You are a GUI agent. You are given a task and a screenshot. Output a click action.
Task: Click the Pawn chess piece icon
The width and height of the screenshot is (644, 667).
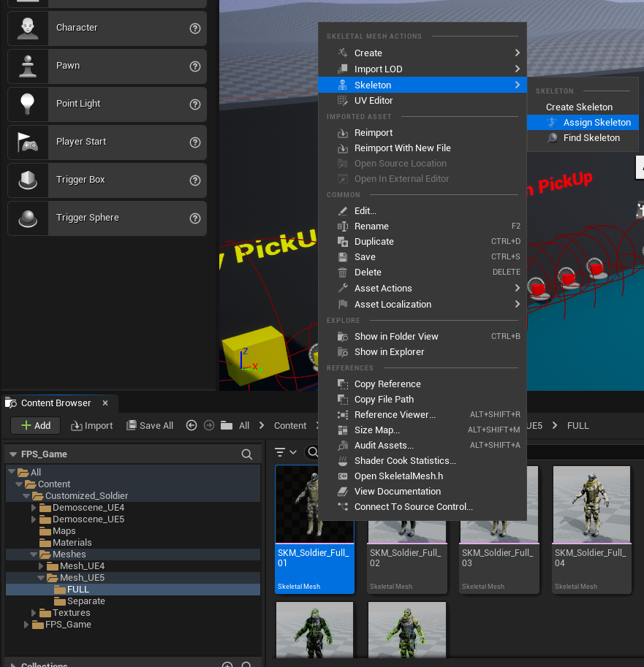point(28,66)
